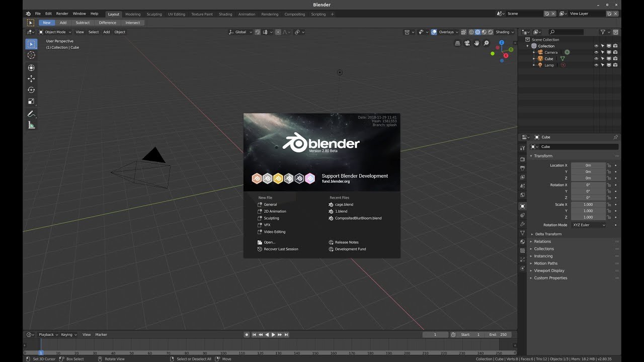Hide the Lamp via its eye icon
The height and width of the screenshot is (362, 644).
pos(596,65)
